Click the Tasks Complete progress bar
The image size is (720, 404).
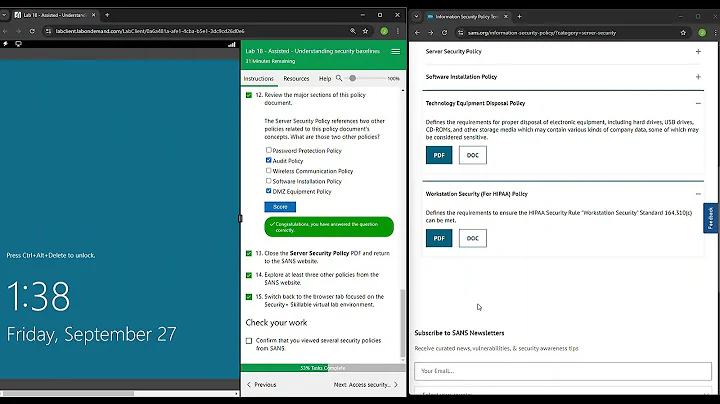tap(323, 368)
